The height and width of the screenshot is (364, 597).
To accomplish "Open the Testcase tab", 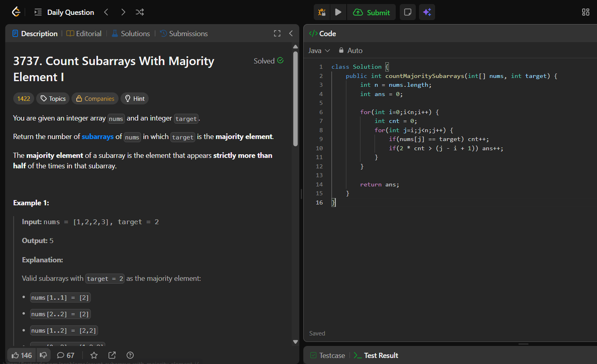I will [327, 355].
